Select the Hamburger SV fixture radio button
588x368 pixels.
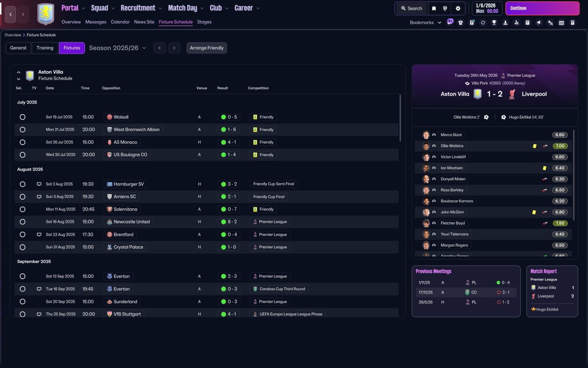(23, 184)
